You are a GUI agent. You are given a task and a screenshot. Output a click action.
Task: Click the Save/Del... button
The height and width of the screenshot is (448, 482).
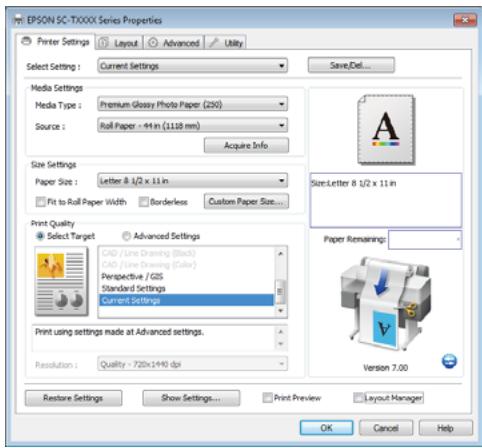(x=351, y=65)
